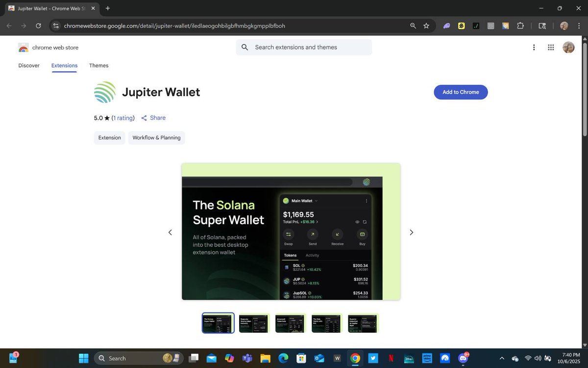Open Chrome profile avatar in toolbar
This screenshot has height=368, width=588.
click(x=564, y=26)
